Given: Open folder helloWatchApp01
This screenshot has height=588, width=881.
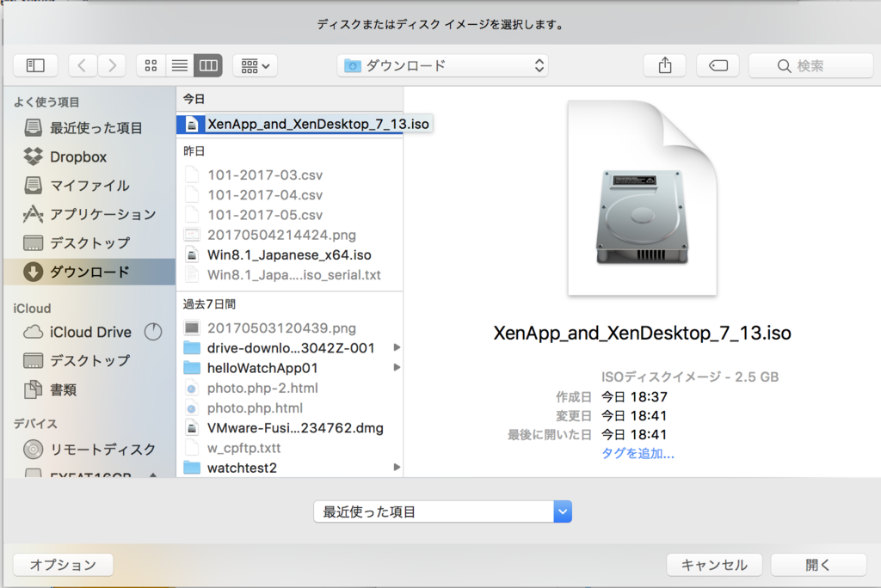Looking at the screenshot, I should coord(290,368).
